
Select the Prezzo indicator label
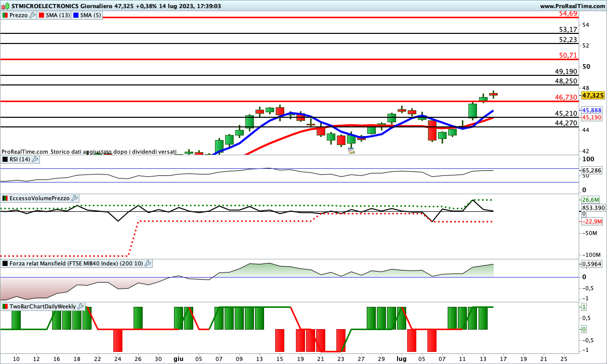[x=19, y=15]
